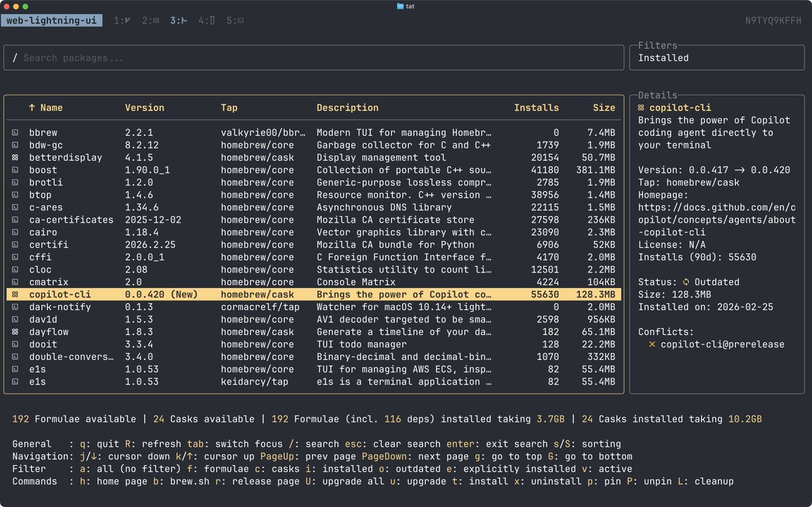
Task: Click the Version: 0.0.417 → 0.0.420 line
Action: (714, 170)
